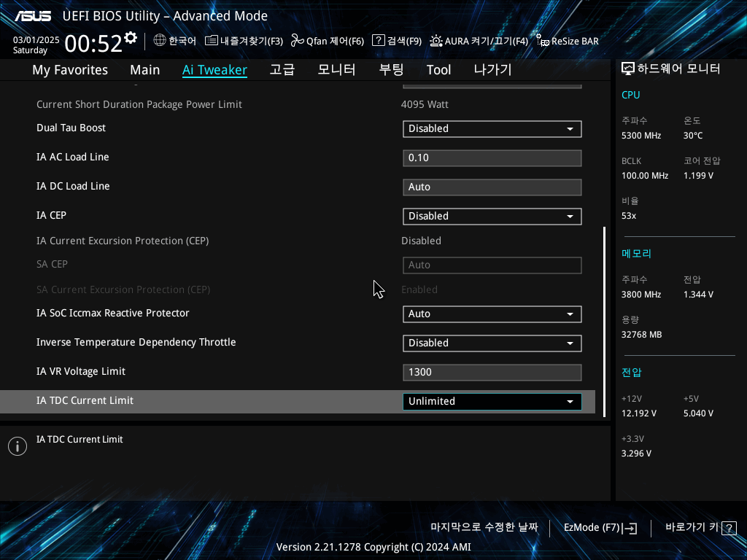Click AURA 켜기/끄기(F4) button
The image size is (747, 560).
click(479, 41)
